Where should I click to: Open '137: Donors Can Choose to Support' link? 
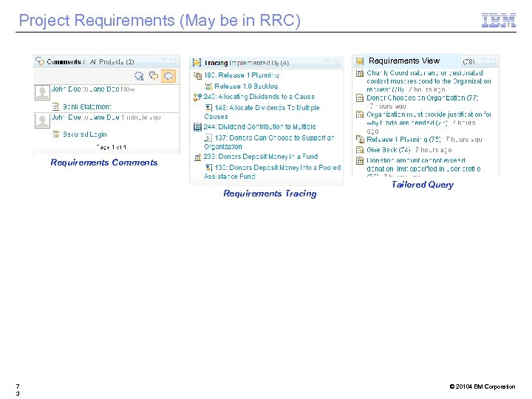coord(270,142)
